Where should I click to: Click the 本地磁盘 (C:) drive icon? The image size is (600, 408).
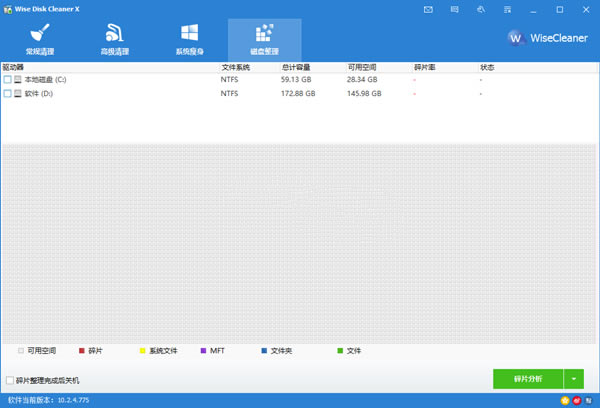pyautogui.click(x=18, y=80)
